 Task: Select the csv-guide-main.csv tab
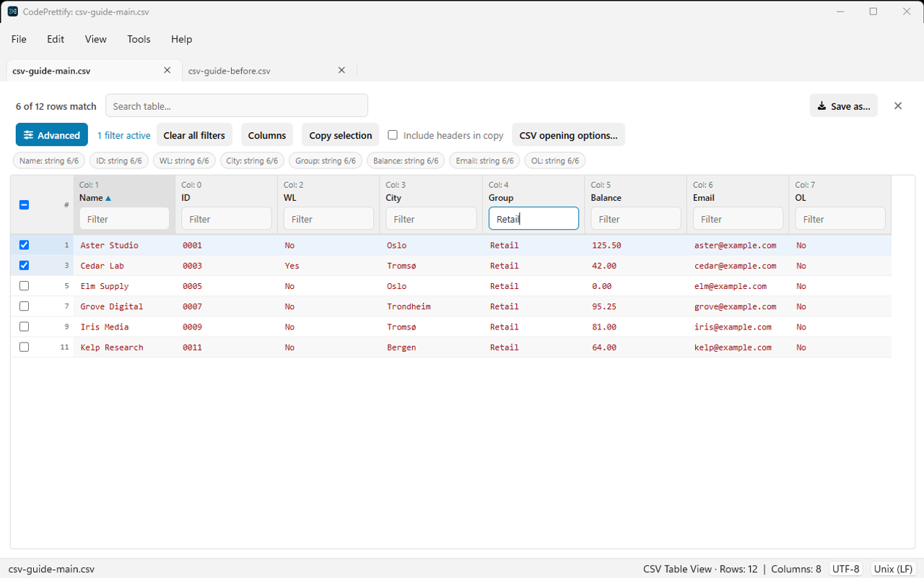point(51,71)
